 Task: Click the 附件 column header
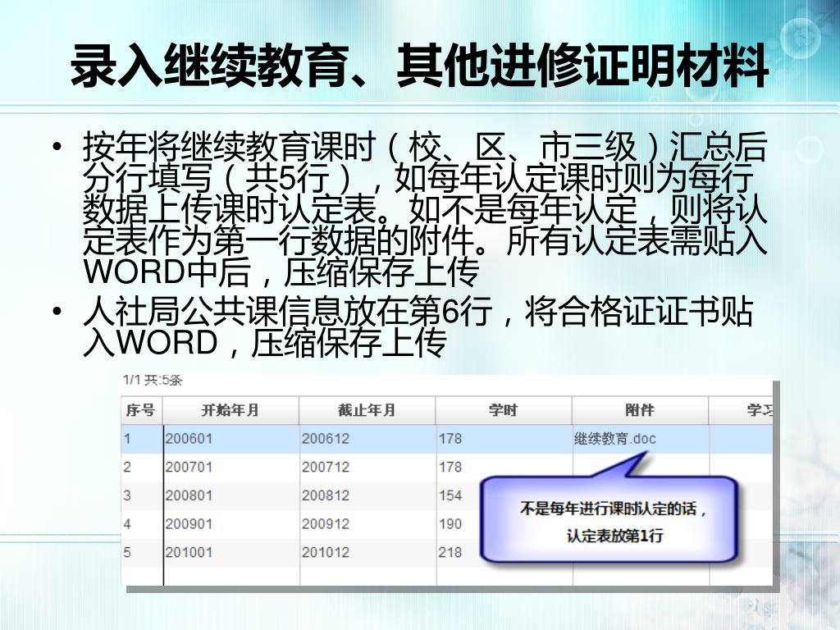pyautogui.click(x=640, y=410)
